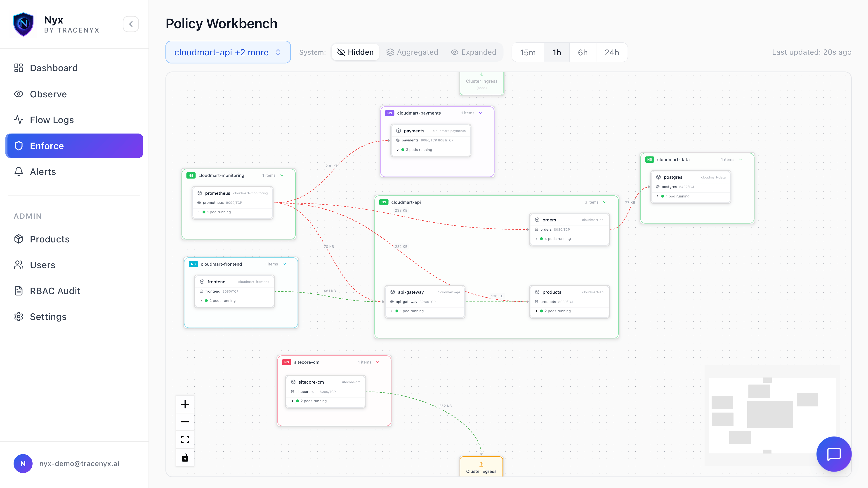Open nyx-demo@tracenyx.ai account menu
The image size is (868, 488).
point(79,464)
